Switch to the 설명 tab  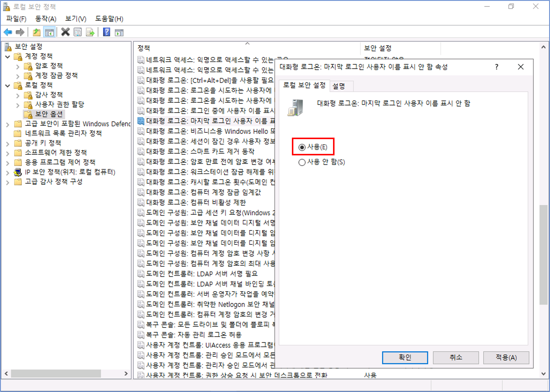click(339, 86)
